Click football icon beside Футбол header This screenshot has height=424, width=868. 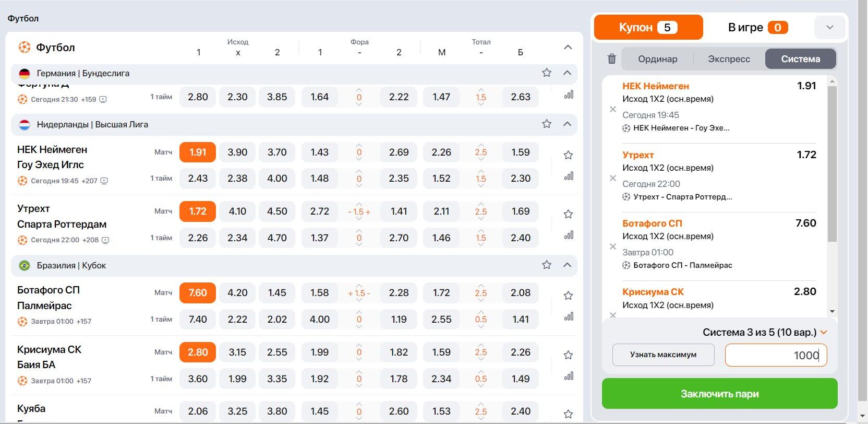(x=25, y=48)
